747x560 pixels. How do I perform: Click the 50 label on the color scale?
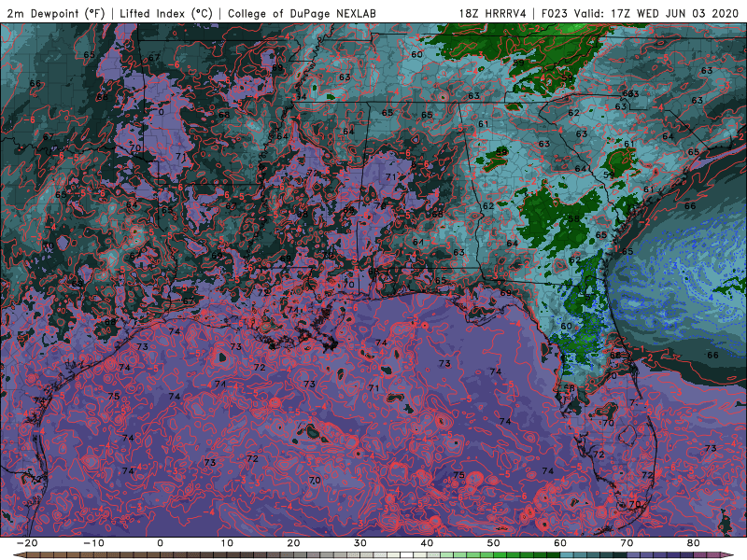click(x=494, y=543)
